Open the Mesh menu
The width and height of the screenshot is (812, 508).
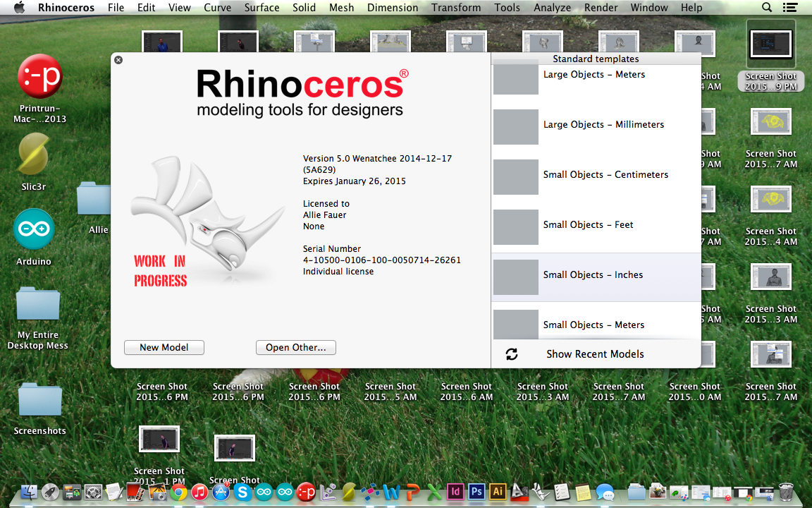tap(342, 7)
